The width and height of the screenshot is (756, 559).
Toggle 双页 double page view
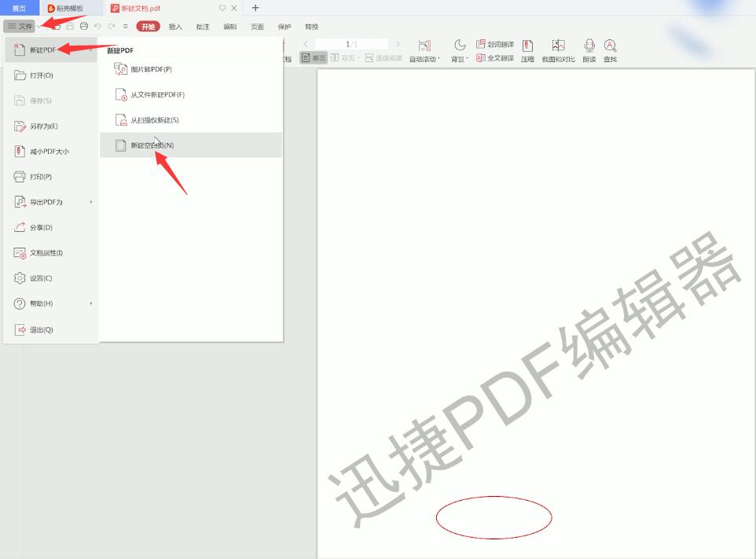[343, 58]
